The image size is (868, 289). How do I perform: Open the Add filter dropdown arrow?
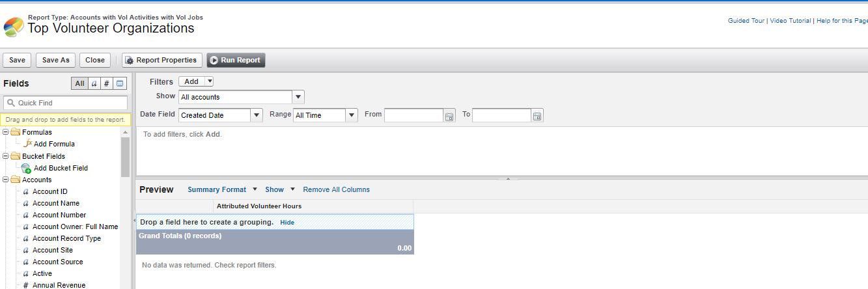(x=209, y=81)
